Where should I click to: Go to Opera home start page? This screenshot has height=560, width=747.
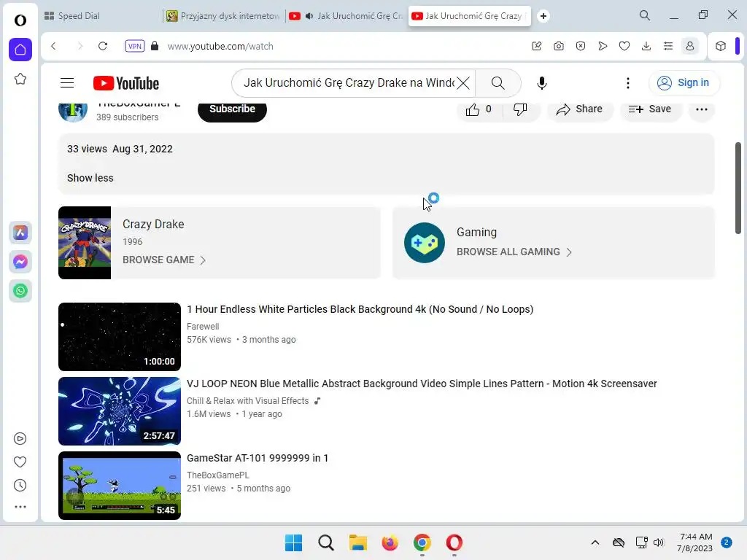[x=20, y=50]
